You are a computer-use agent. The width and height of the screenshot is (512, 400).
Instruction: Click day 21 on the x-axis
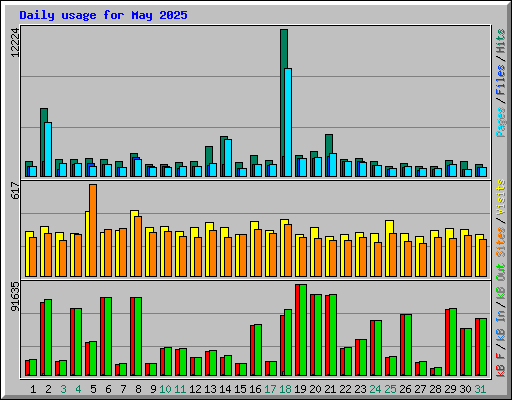click(x=330, y=389)
